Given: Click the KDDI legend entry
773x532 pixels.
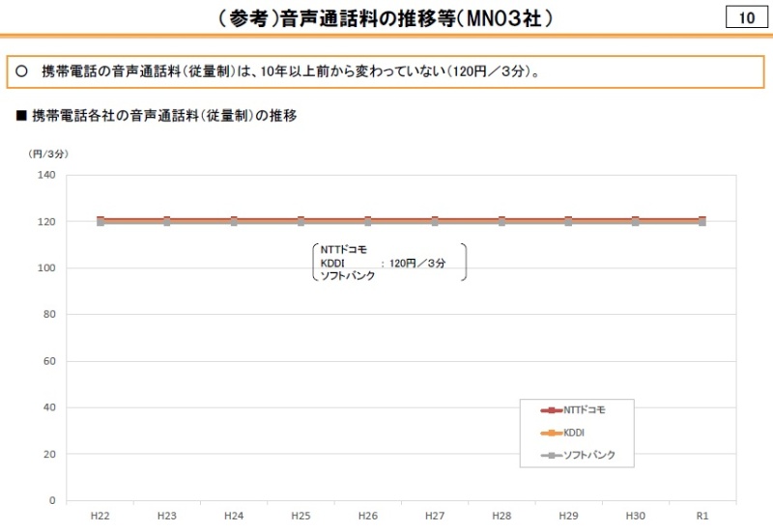Looking at the screenshot, I should [x=562, y=433].
